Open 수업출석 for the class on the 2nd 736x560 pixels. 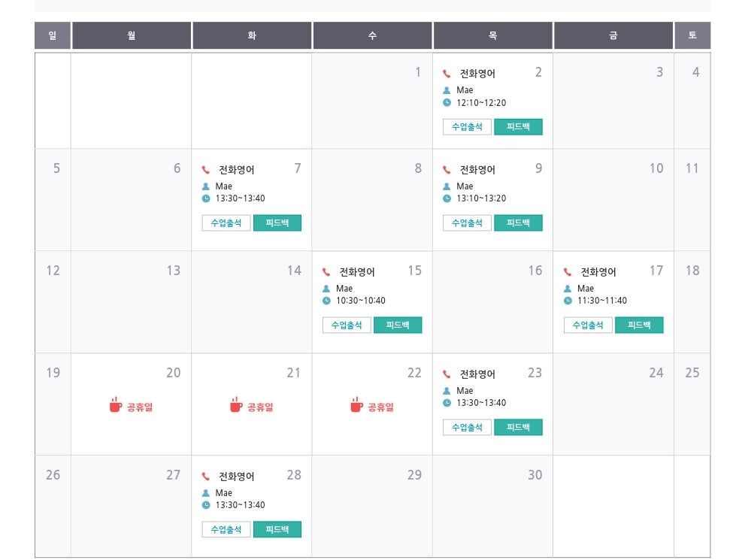(467, 127)
